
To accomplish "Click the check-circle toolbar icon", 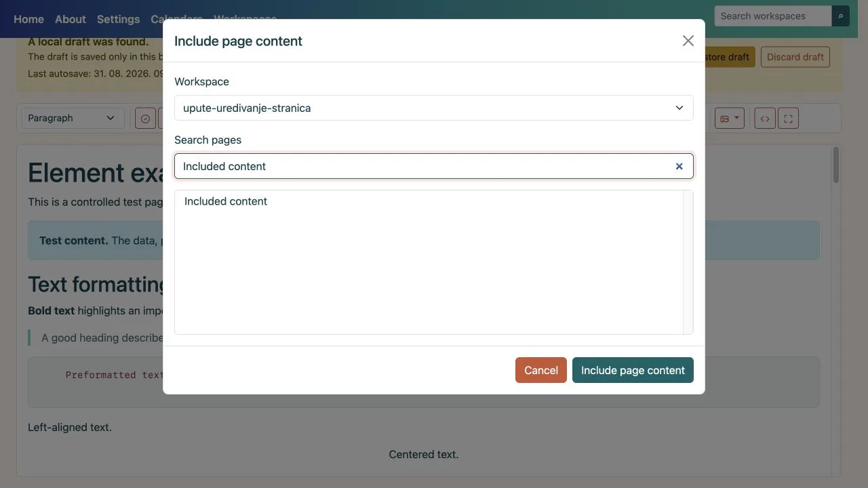I will 145,119.
